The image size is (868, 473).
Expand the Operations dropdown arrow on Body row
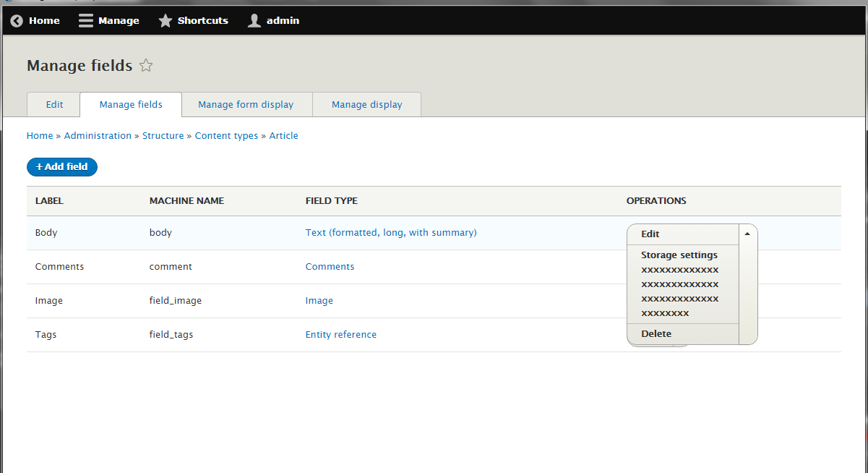coord(747,233)
